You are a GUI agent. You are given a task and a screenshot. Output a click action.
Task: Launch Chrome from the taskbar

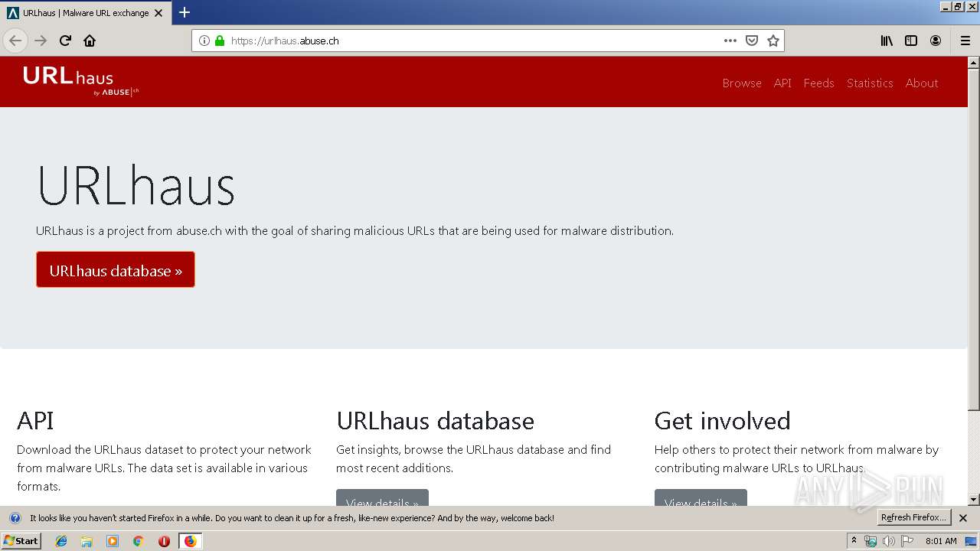(138, 541)
